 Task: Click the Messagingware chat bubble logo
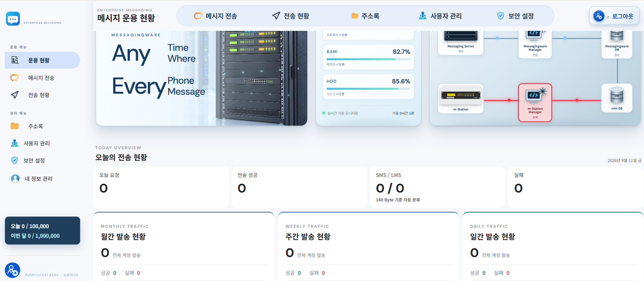pyautogui.click(x=13, y=19)
